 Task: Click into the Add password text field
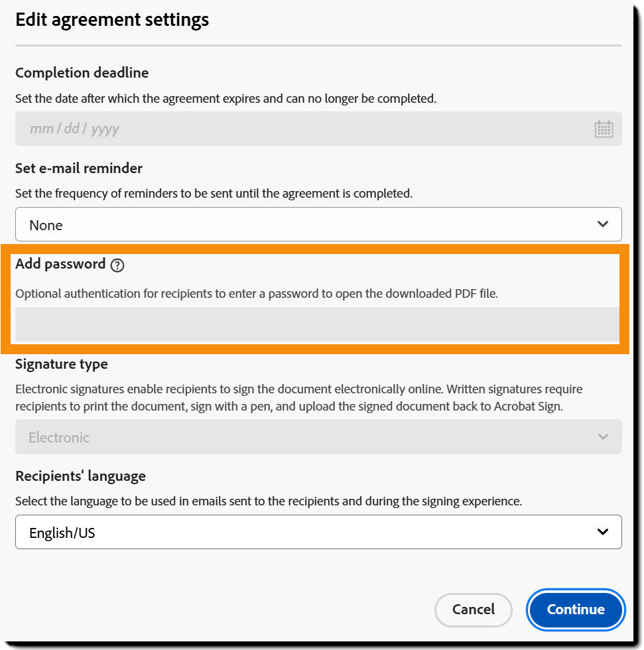(x=317, y=324)
